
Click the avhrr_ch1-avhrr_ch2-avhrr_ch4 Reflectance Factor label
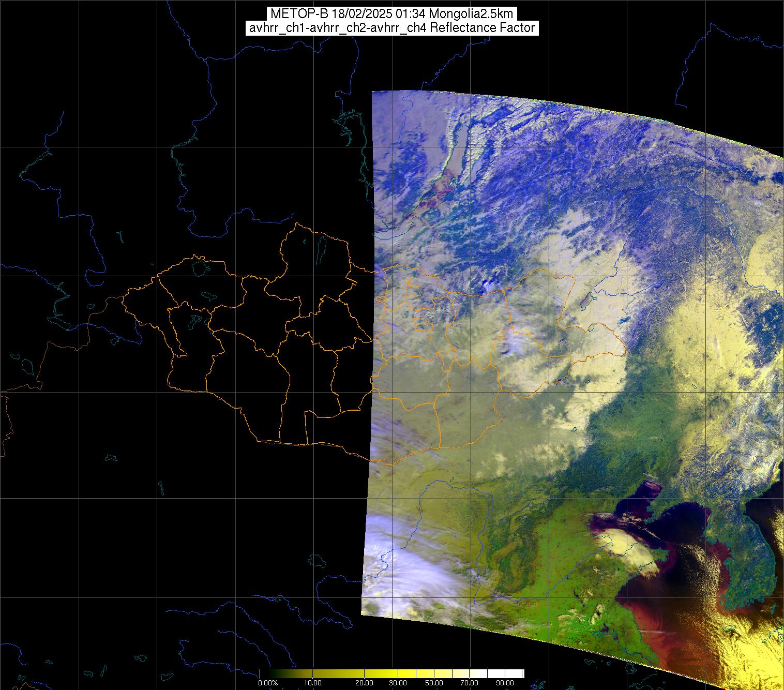[391, 28]
